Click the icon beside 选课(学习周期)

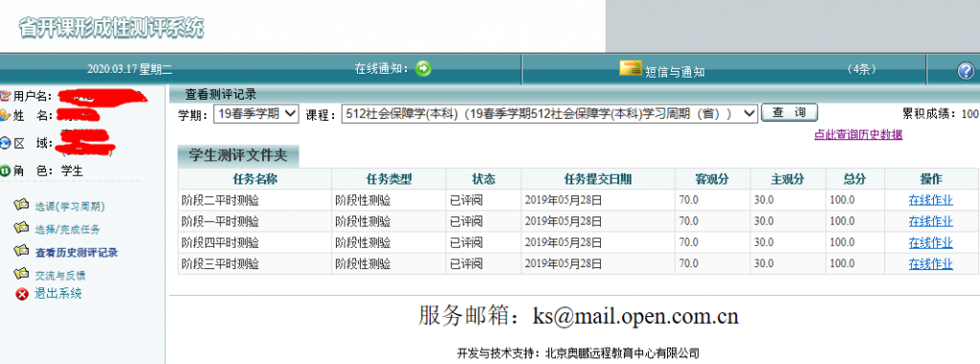[22, 205]
